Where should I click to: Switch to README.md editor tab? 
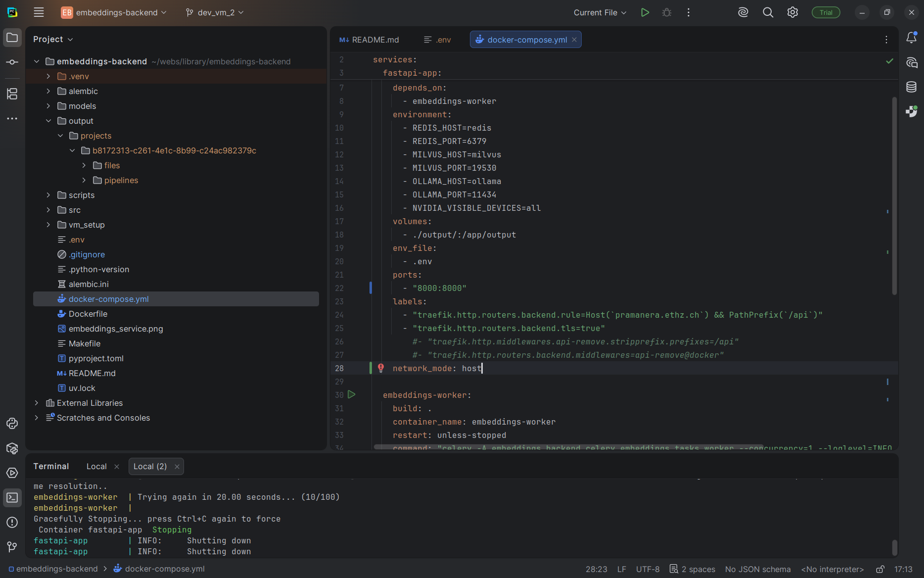369,40
